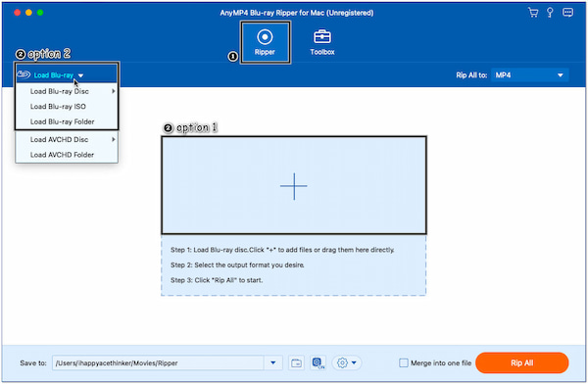This screenshot has width=588, height=384.
Task: Enable Merge into one file checkbox
Action: pyautogui.click(x=404, y=363)
